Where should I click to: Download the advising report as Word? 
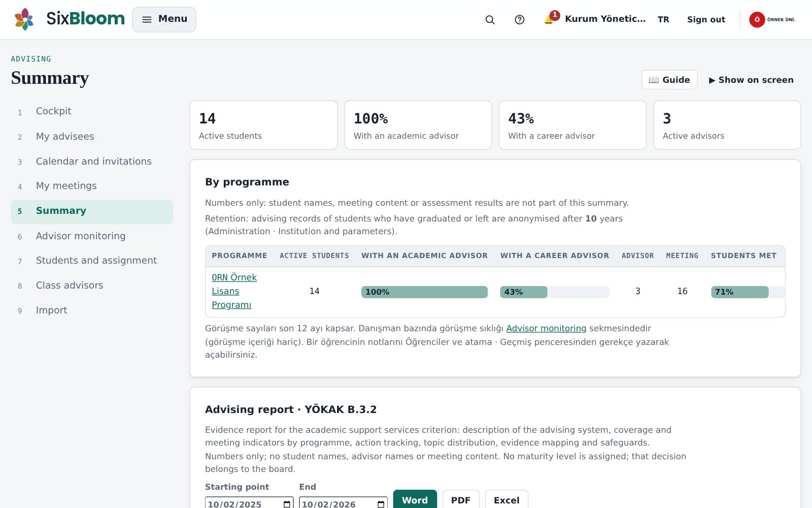pyautogui.click(x=415, y=499)
